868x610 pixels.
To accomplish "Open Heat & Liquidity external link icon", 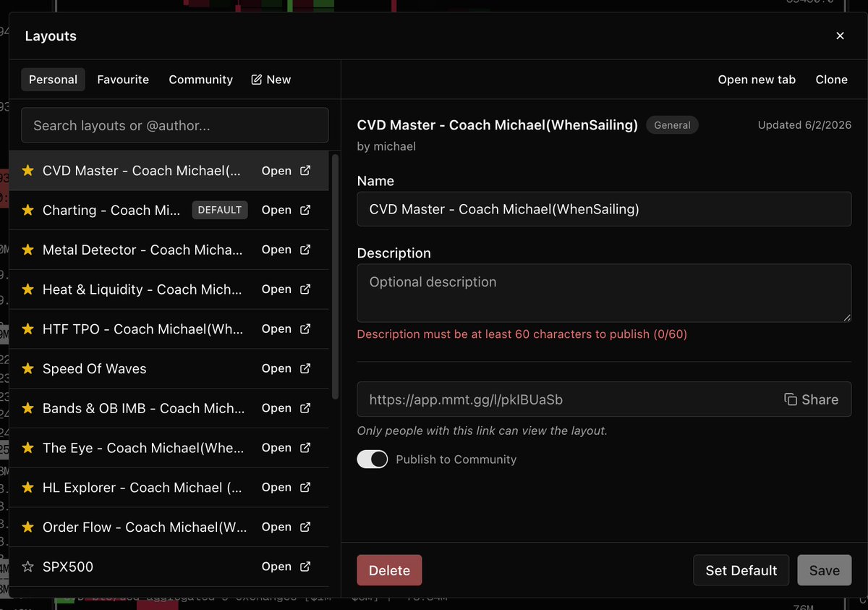I will (x=305, y=289).
